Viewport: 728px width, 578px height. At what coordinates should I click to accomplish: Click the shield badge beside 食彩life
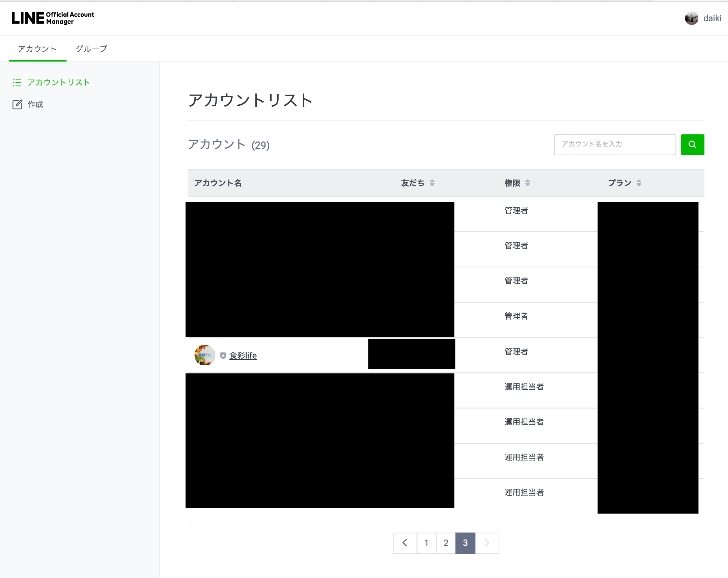(223, 356)
